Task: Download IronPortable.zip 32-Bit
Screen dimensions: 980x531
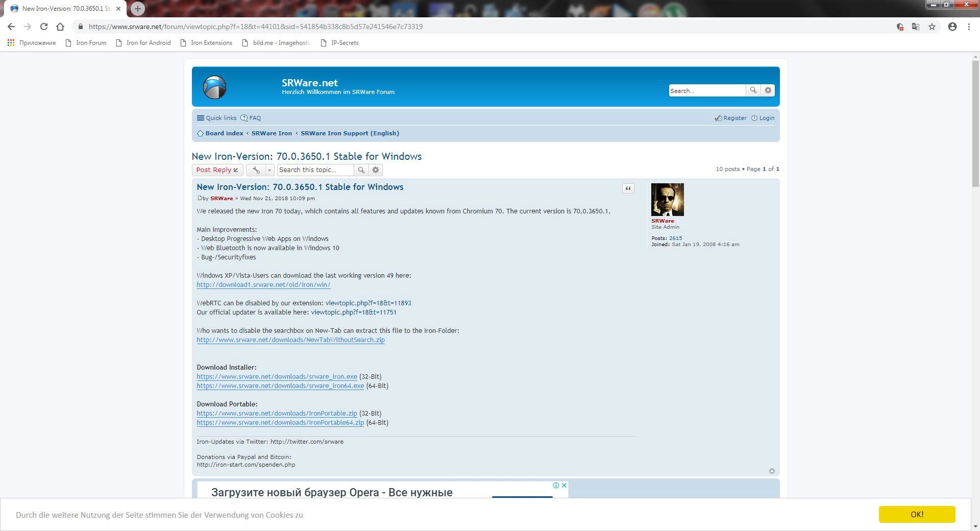Action: [x=277, y=414]
